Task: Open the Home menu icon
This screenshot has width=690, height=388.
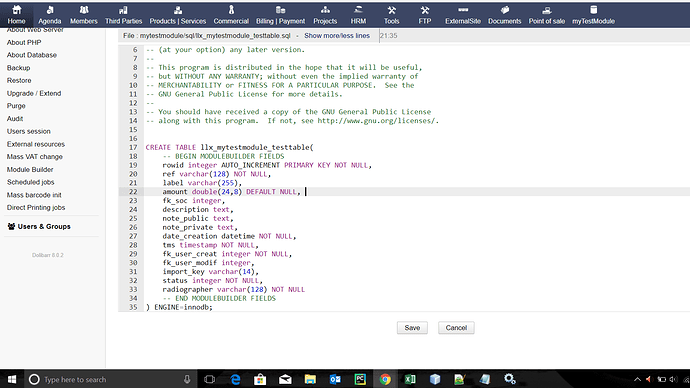Action: click(x=16, y=10)
